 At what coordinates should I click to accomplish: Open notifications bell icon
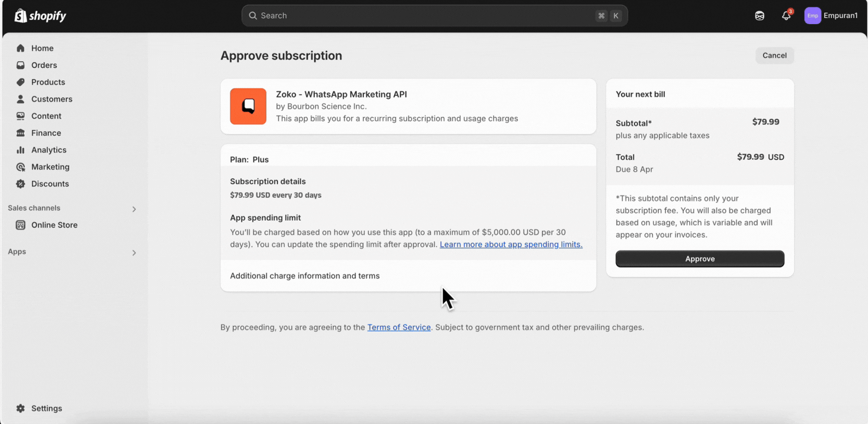click(x=786, y=16)
